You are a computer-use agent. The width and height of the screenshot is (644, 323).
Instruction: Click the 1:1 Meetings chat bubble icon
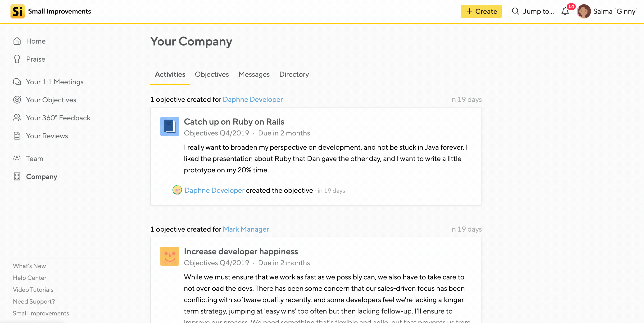[17, 82]
